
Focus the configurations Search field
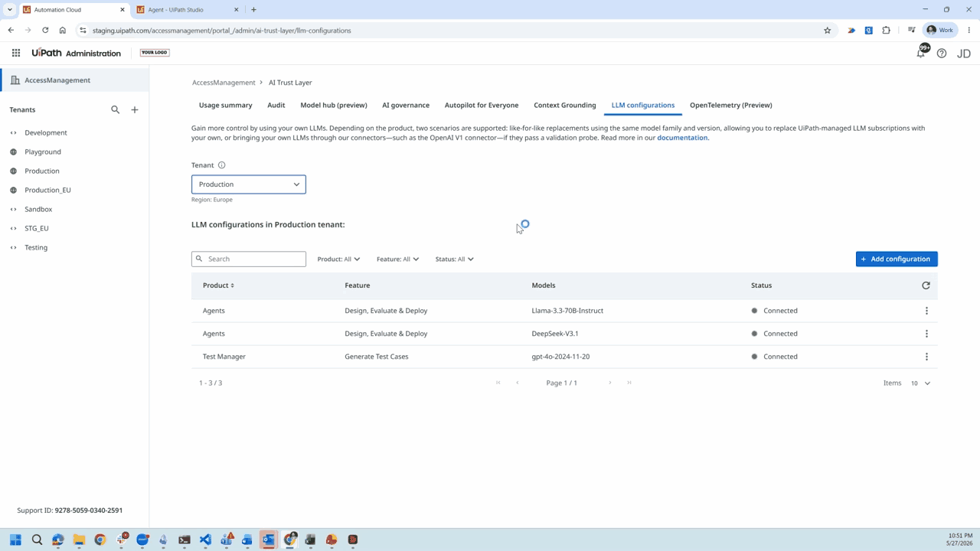click(x=249, y=259)
